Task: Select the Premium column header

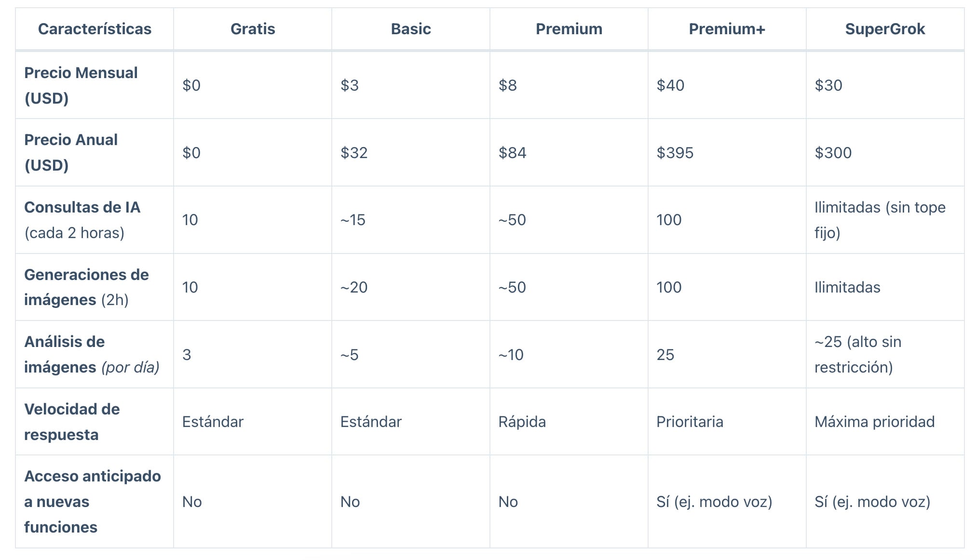Action: [569, 29]
